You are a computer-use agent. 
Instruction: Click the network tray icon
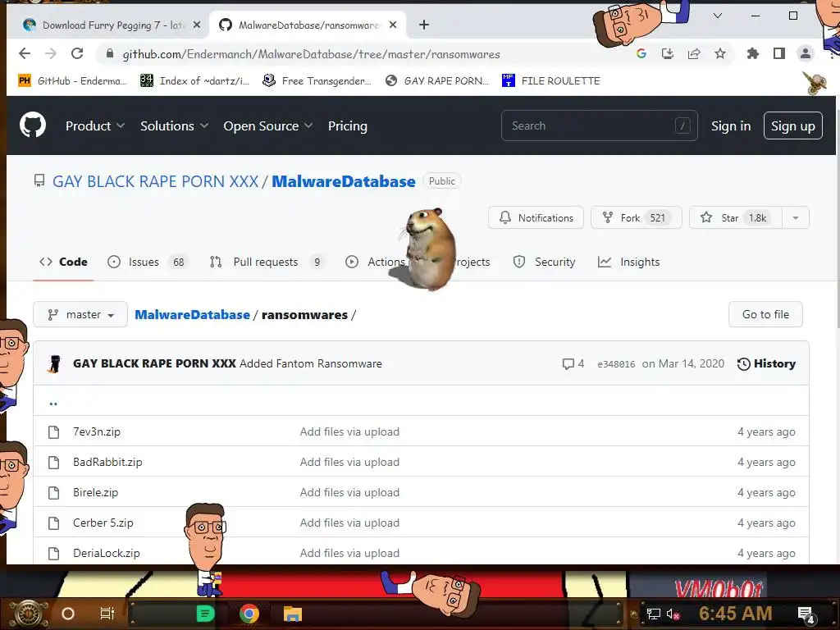(654, 614)
